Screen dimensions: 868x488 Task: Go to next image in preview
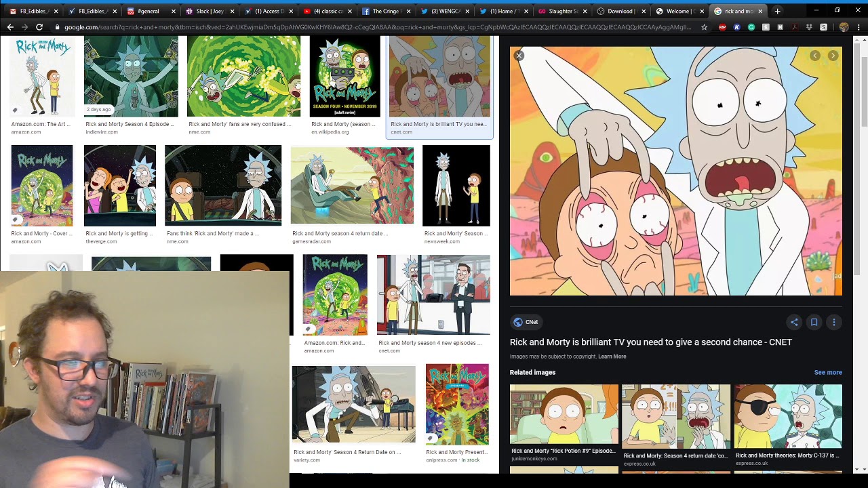coord(833,56)
